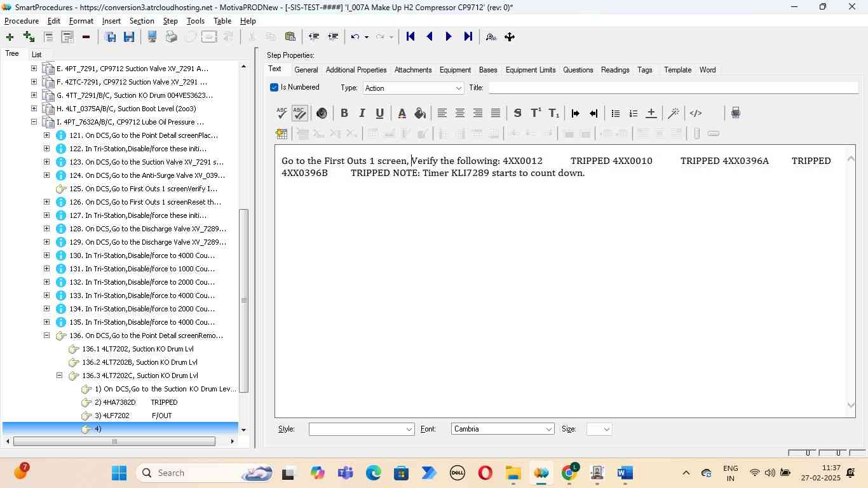Collapse step 136.3 4LT7202C node

click(59, 376)
